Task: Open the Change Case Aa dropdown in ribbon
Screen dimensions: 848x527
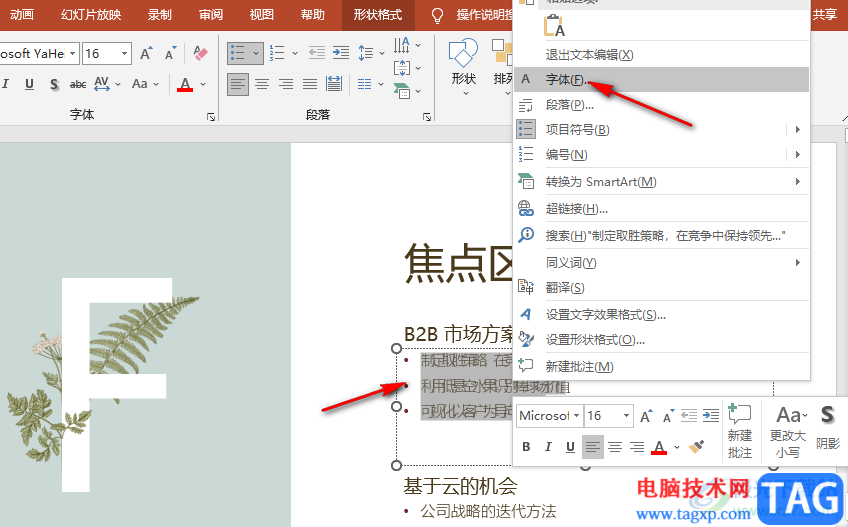Action: pos(145,84)
